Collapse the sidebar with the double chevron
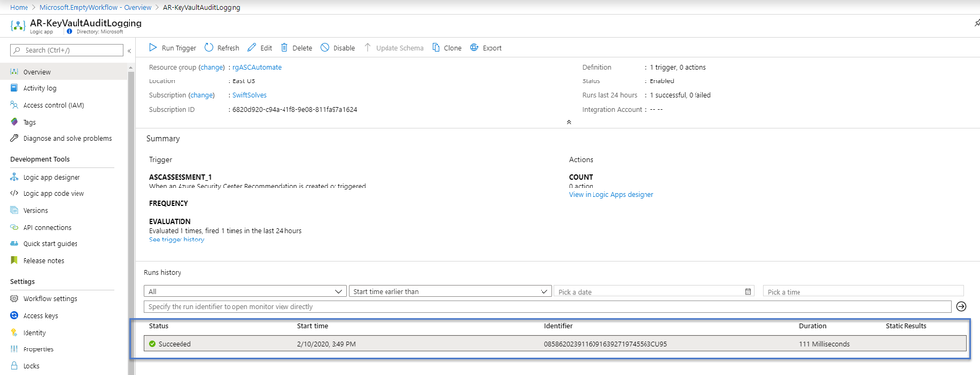Screen dimensions: 980x375 click(x=129, y=51)
